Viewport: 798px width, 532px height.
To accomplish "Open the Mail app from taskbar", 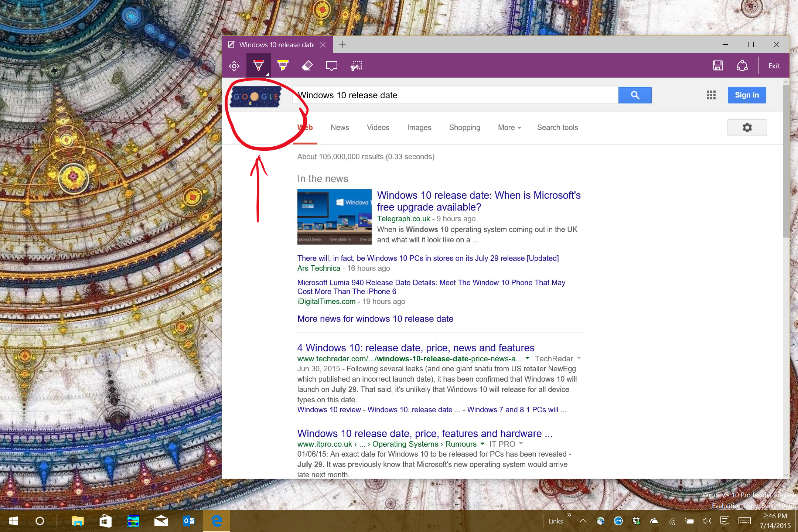I will (x=161, y=521).
